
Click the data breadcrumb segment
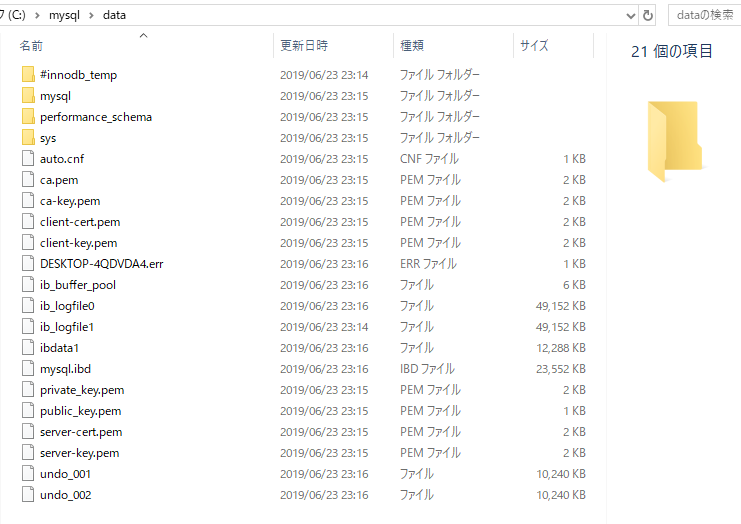(x=114, y=15)
